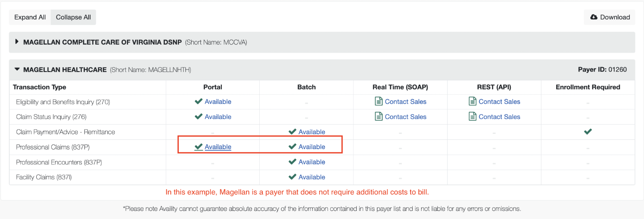Viewport: 644px width, 219px height.
Task: Click document icon for Claim Status SOAP
Action: [379, 117]
